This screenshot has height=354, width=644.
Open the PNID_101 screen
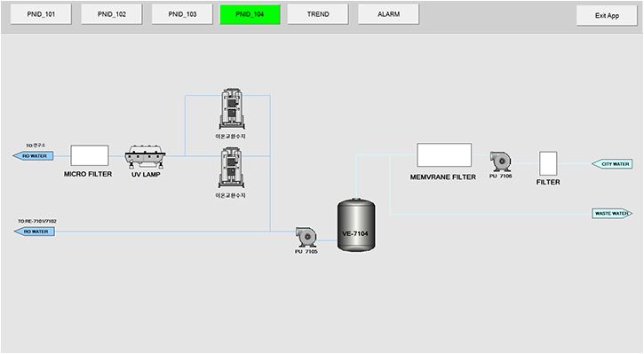[41, 14]
